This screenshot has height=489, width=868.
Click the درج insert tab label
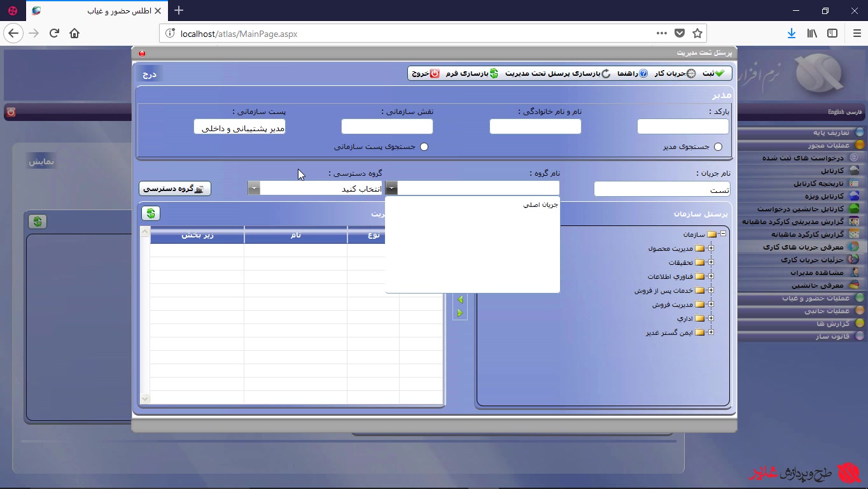[x=150, y=74]
